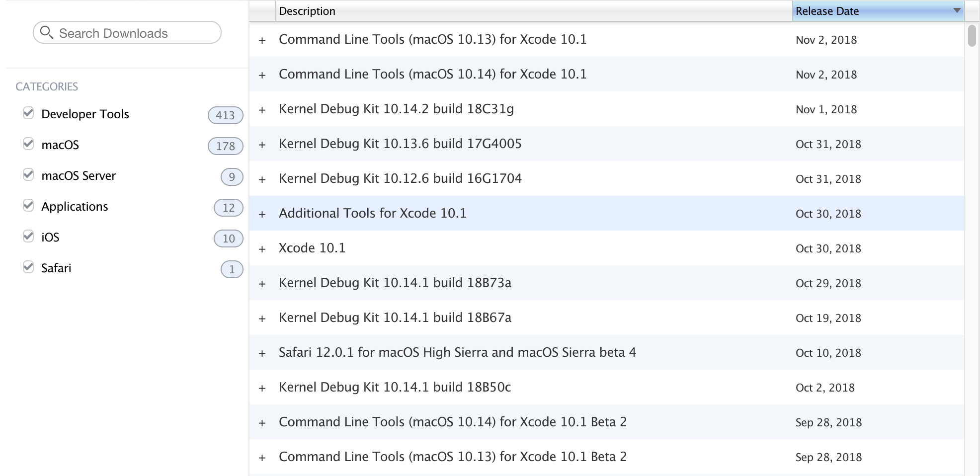Toggle the macOS category checkbox
This screenshot has height=476, width=980.
[28, 144]
